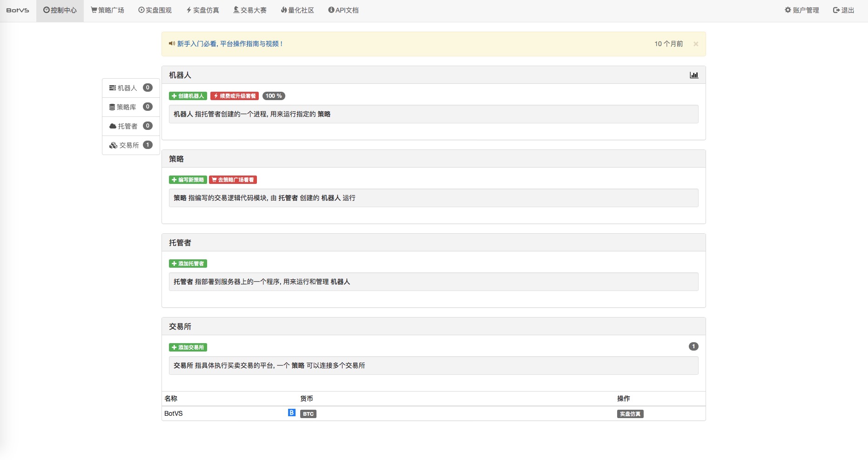Click the BTC currency badge
868x460 pixels.
(308, 414)
